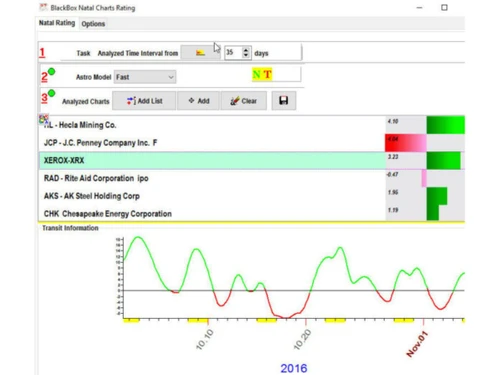
Task: Click the Add List button
Action: (144, 101)
